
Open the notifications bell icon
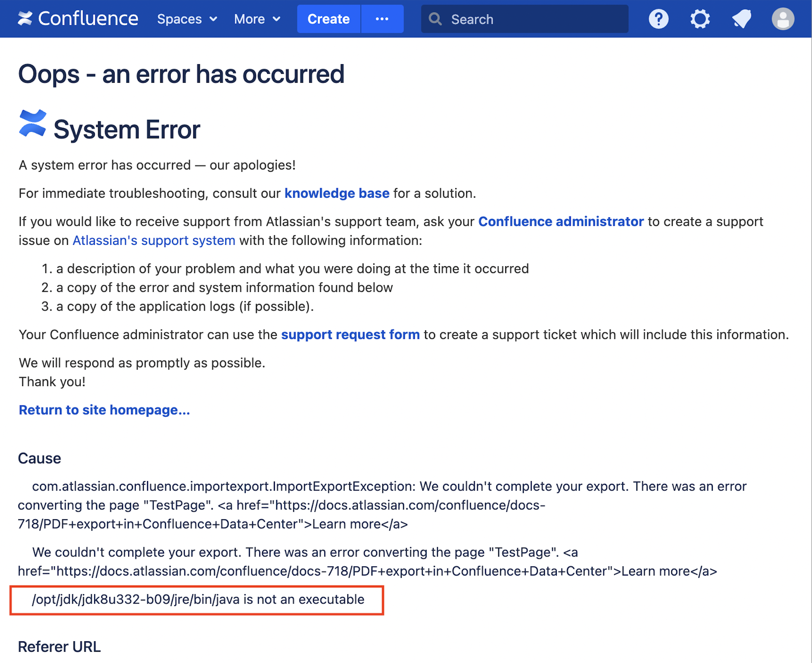tap(741, 19)
